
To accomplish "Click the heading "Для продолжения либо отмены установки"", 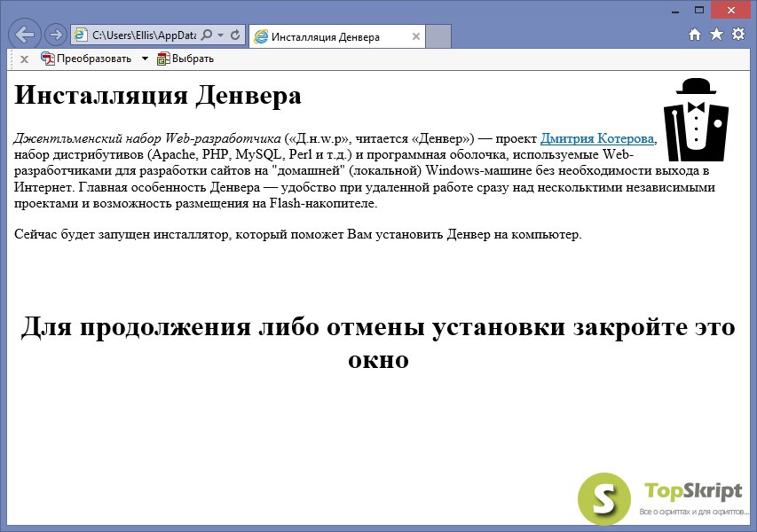I will point(294,326).
